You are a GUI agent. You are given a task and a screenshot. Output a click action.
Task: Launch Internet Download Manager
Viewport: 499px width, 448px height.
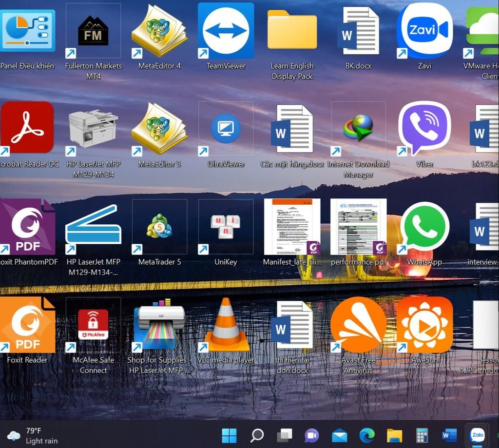coord(358,129)
